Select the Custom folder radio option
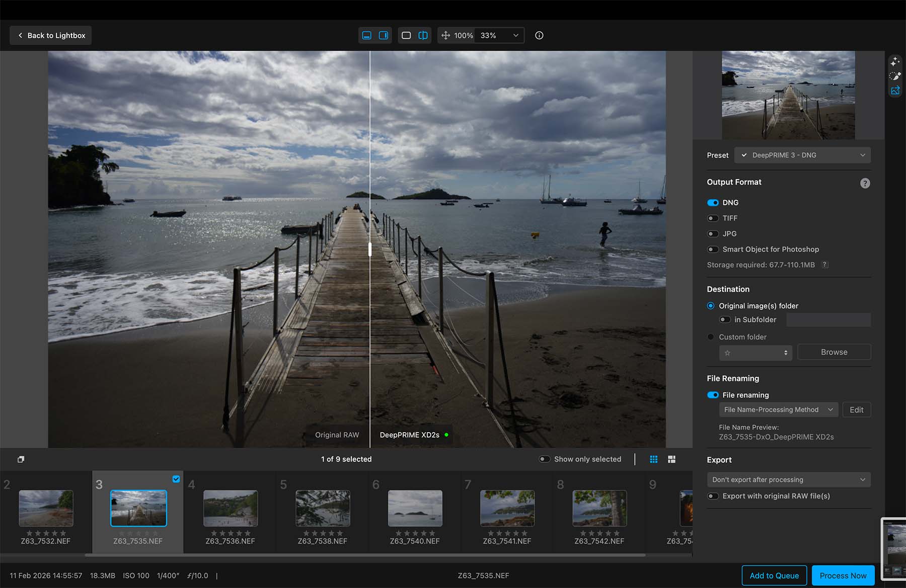Image resolution: width=906 pixels, height=588 pixels. pos(711,337)
